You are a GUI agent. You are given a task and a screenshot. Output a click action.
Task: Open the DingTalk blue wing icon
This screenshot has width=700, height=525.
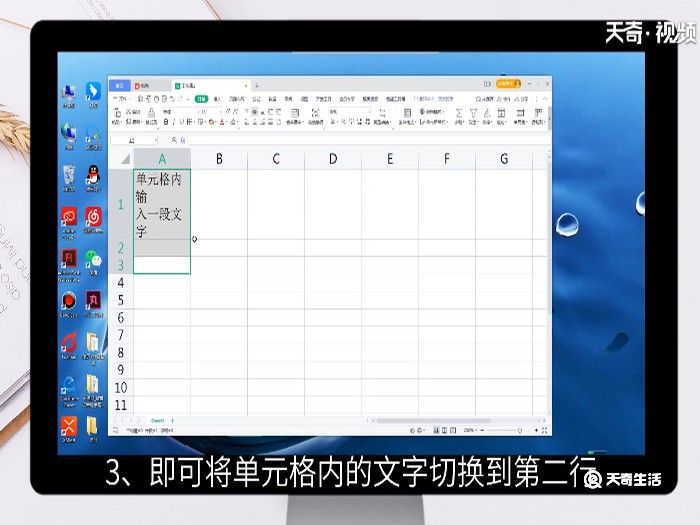(93, 91)
